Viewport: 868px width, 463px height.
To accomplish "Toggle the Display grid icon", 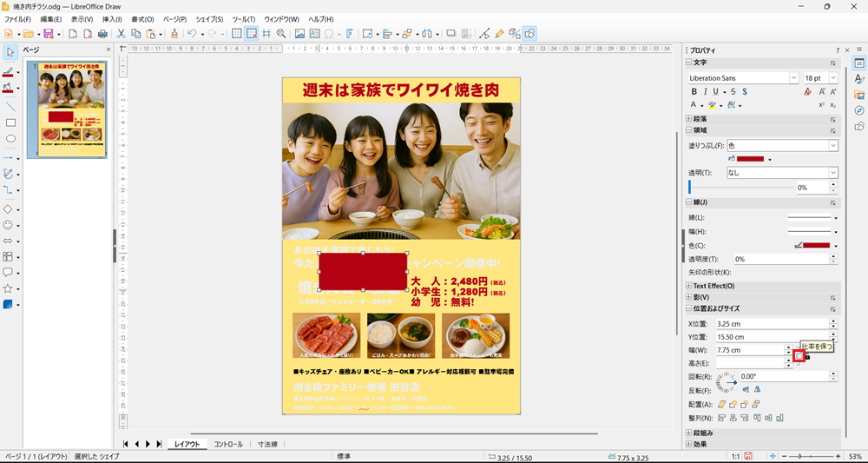I will point(236,33).
